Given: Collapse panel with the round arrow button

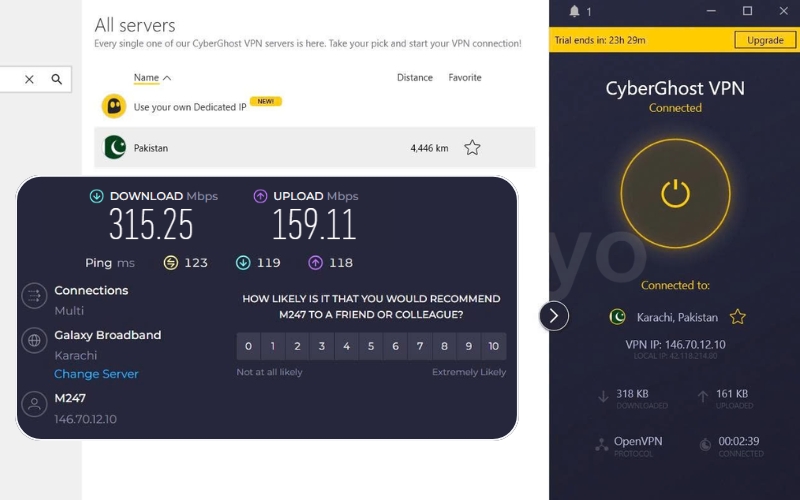Looking at the screenshot, I should click(x=554, y=316).
